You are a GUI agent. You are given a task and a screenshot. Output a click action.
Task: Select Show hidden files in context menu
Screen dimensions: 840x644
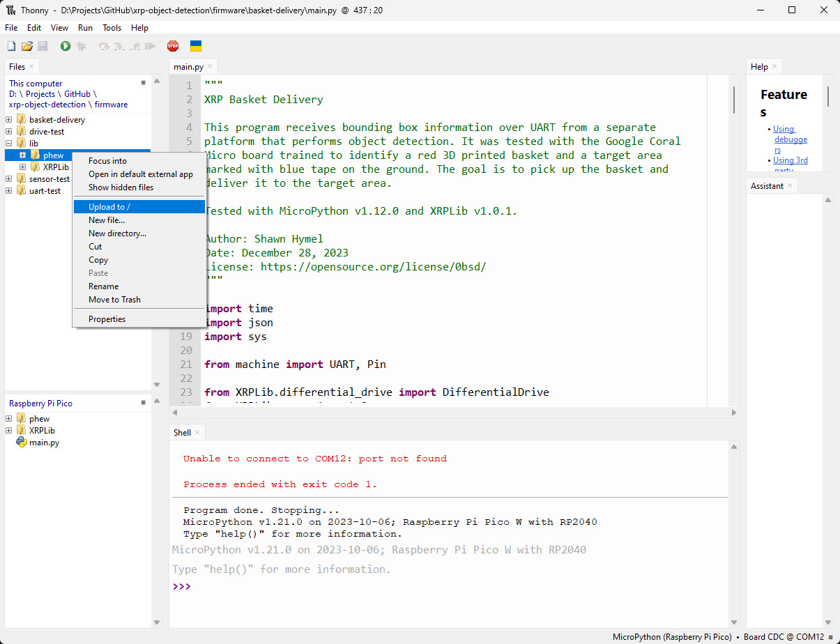coord(121,187)
